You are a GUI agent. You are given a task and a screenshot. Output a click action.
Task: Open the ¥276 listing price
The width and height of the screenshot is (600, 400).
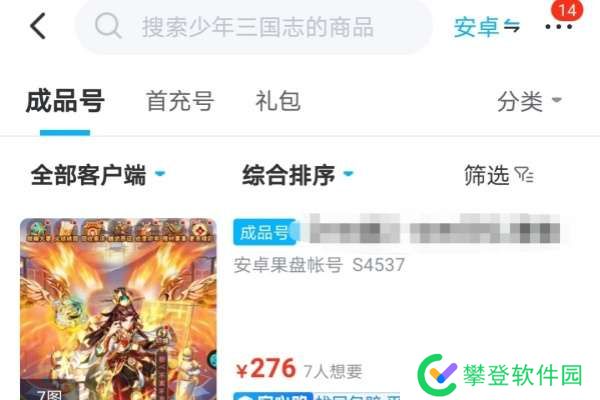(266, 369)
